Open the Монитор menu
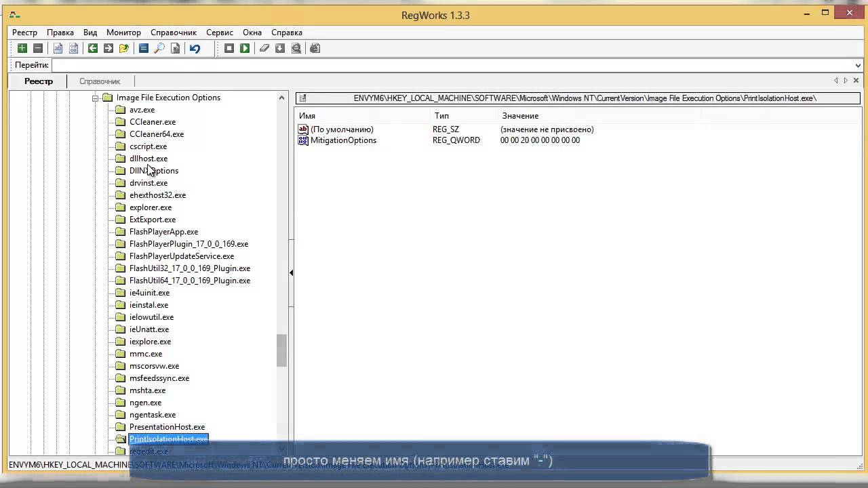This screenshot has width=868, height=488. point(123,33)
